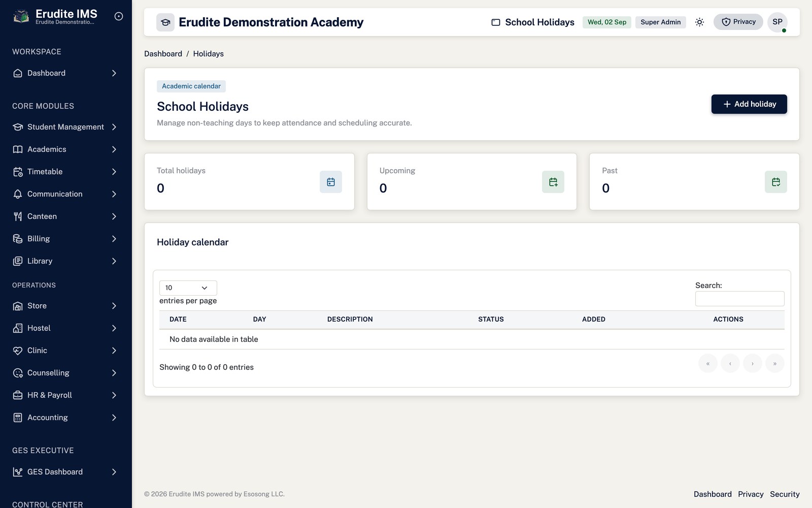Toggle the sidebar collapse circle icon
The image size is (812, 508).
pos(119,16)
